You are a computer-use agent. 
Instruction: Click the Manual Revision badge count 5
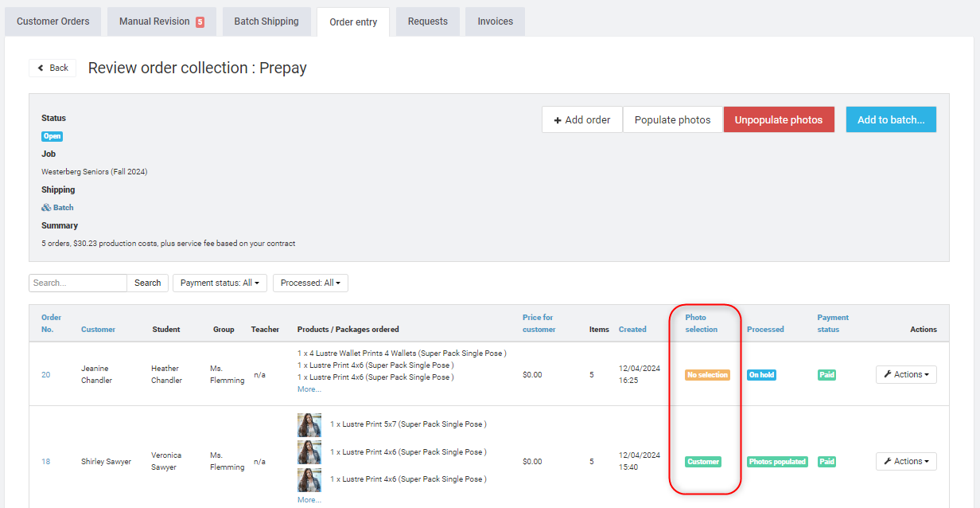coord(200,22)
